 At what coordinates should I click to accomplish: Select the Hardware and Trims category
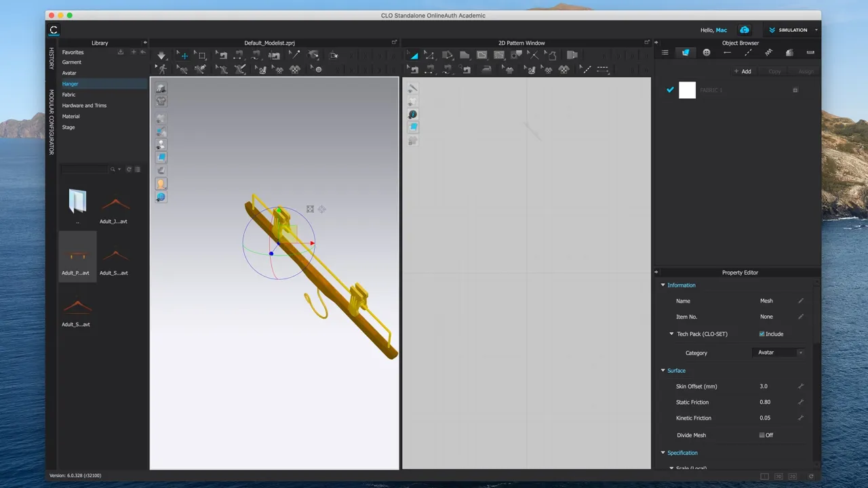coord(84,106)
